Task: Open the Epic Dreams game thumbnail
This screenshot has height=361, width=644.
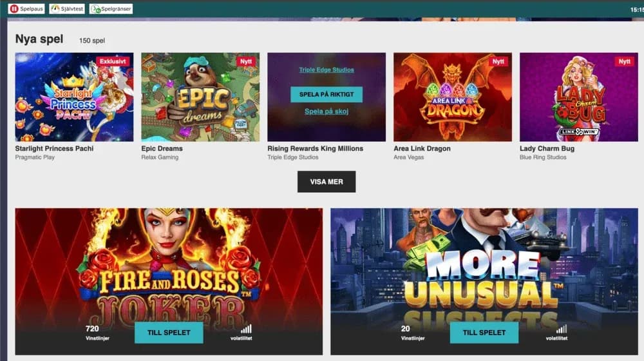Action: click(200, 97)
